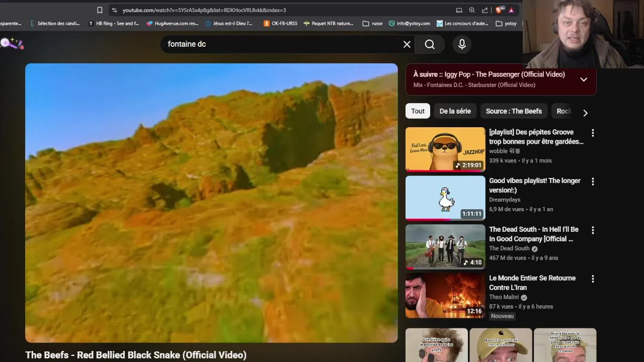This screenshot has height=362, width=644.
Task: Click the share icon in the address bar
Action: [x=485, y=10]
